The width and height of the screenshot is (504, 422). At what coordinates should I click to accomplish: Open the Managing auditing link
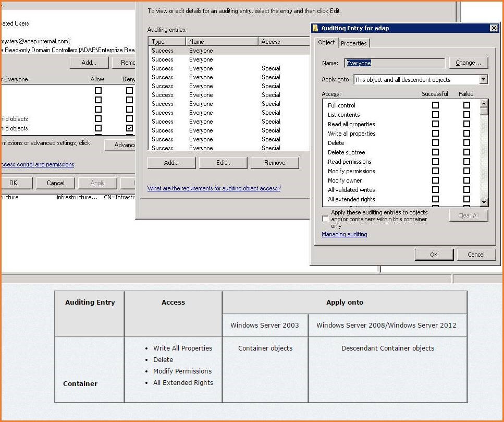pyautogui.click(x=344, y=234)
